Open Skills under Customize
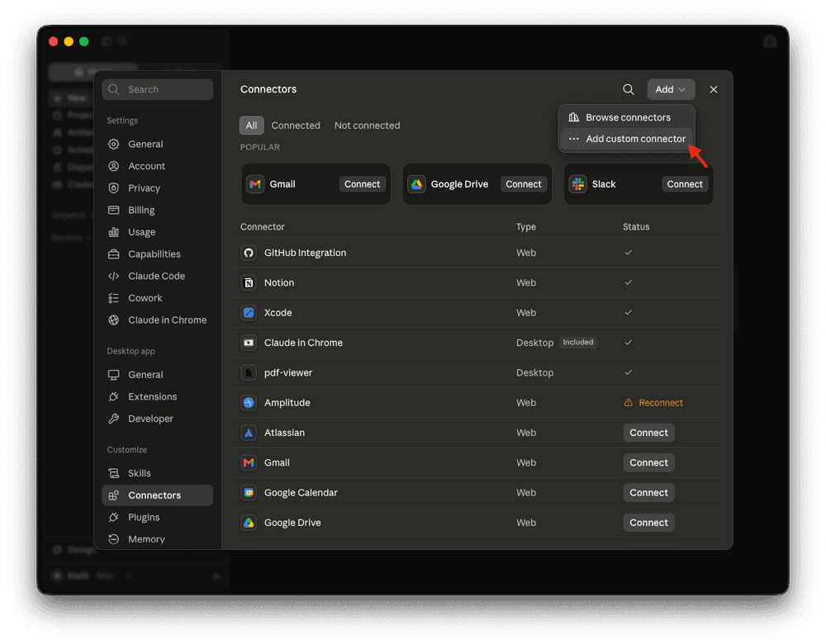The height and width of the screenshot is (644, 826). coord(158,473)
